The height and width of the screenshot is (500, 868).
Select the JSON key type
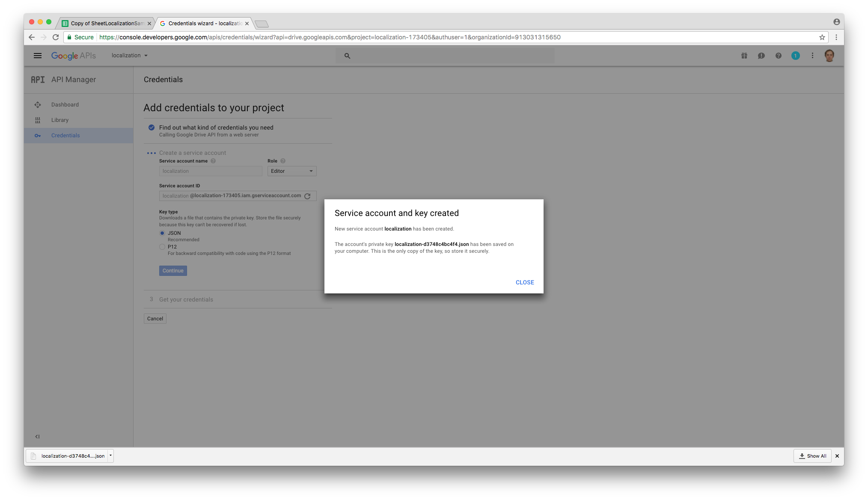pos(162,233)
